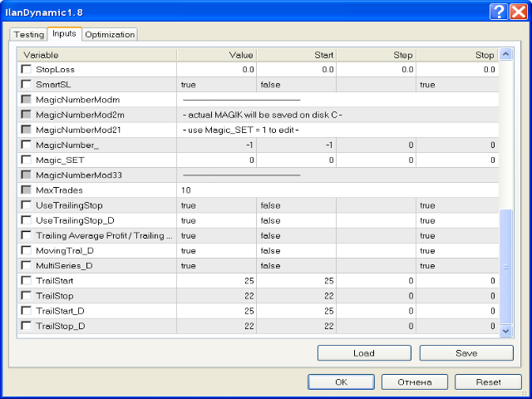The image size is (532, 399).
Task: Click the Start column header
Action: click(296, 55)
